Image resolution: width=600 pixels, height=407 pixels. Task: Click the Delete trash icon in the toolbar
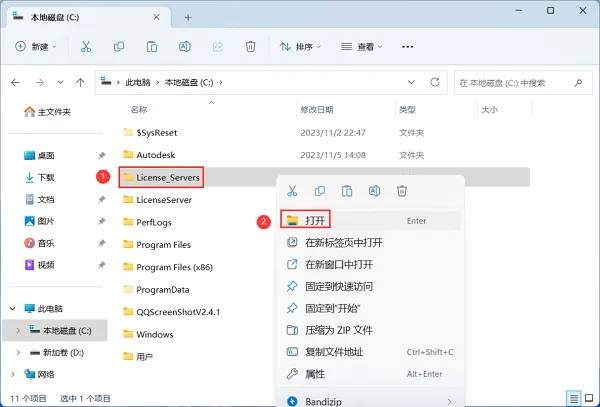[x=250, y=47]
